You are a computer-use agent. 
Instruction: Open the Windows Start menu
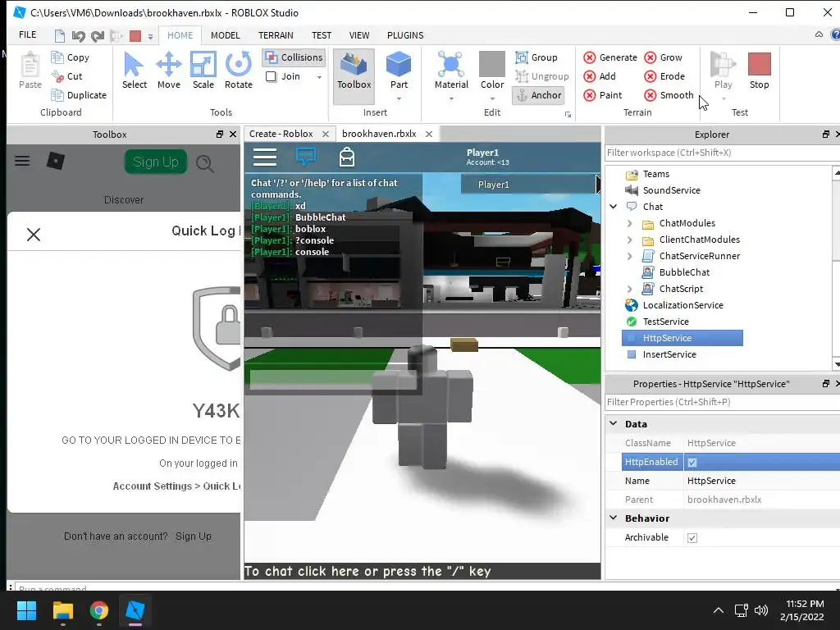(x=26, y=610)
